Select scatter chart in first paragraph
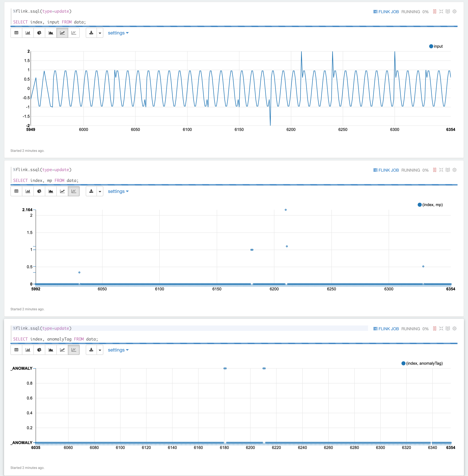Viewport: 468px width, 476px height. pos(74,33)
